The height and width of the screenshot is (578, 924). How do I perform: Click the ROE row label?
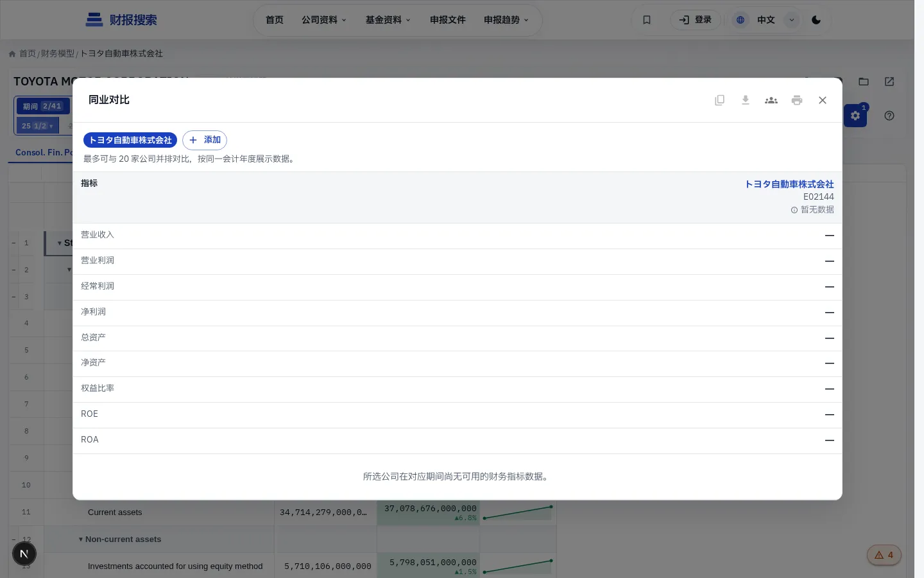[89, 414]
